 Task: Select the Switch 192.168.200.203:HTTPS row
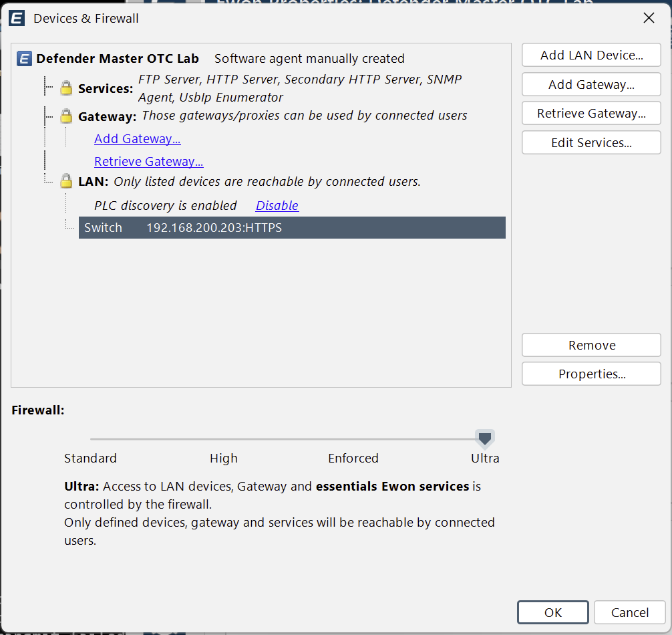click(x=292, y=228)
